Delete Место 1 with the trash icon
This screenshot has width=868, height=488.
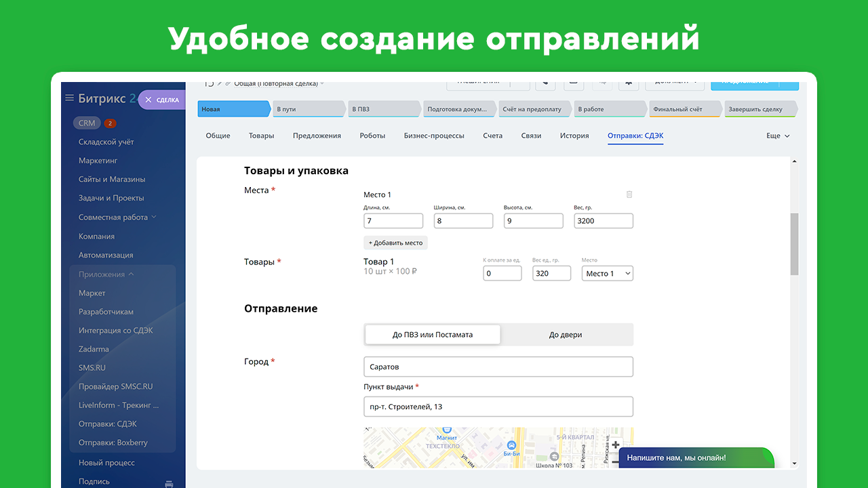click(x=629, y=195)
